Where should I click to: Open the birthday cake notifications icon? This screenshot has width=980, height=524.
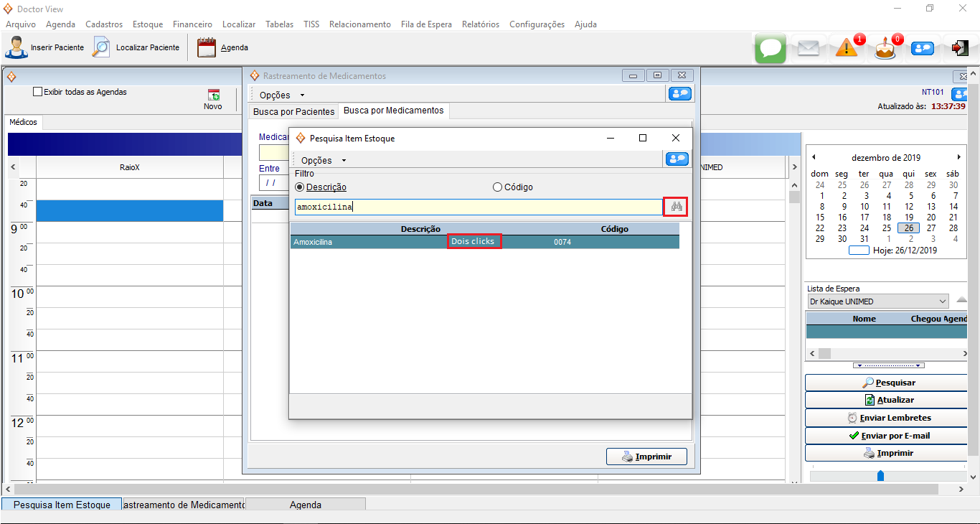coord(885,49)
